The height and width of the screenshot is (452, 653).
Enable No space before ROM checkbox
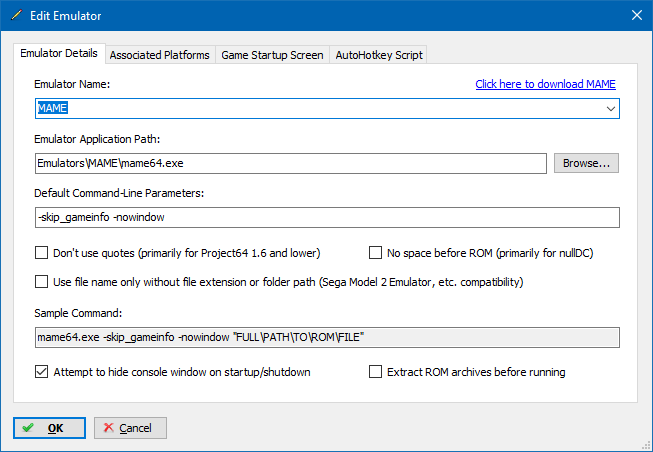(375, 253)
